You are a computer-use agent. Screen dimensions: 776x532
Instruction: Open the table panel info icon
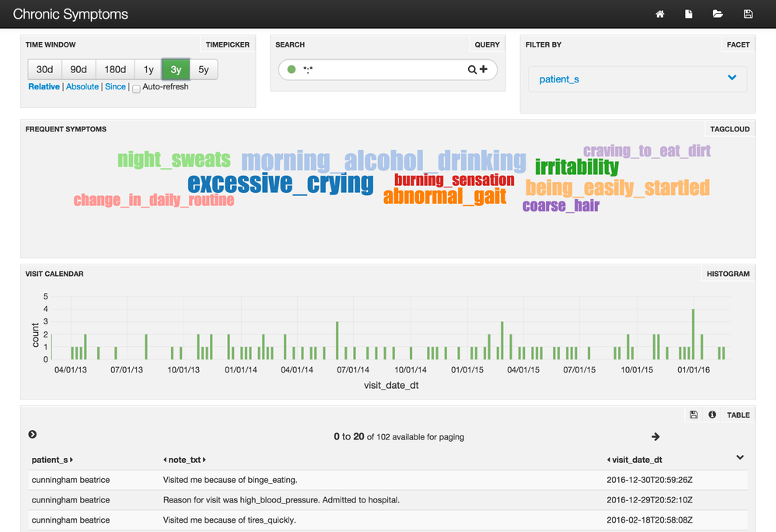click(712, 415)
